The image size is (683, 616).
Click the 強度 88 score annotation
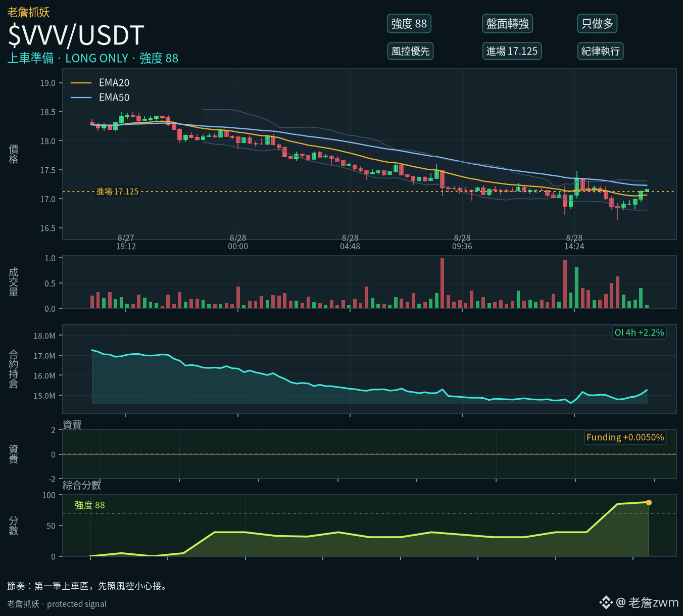click(x=90, y=505)
